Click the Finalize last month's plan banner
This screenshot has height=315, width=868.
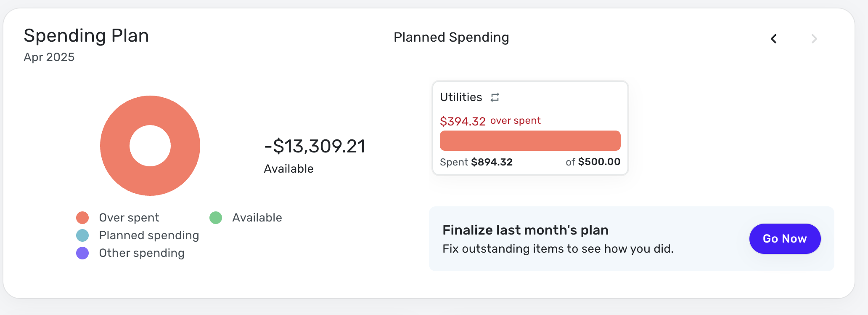click(x=632, y=239)
